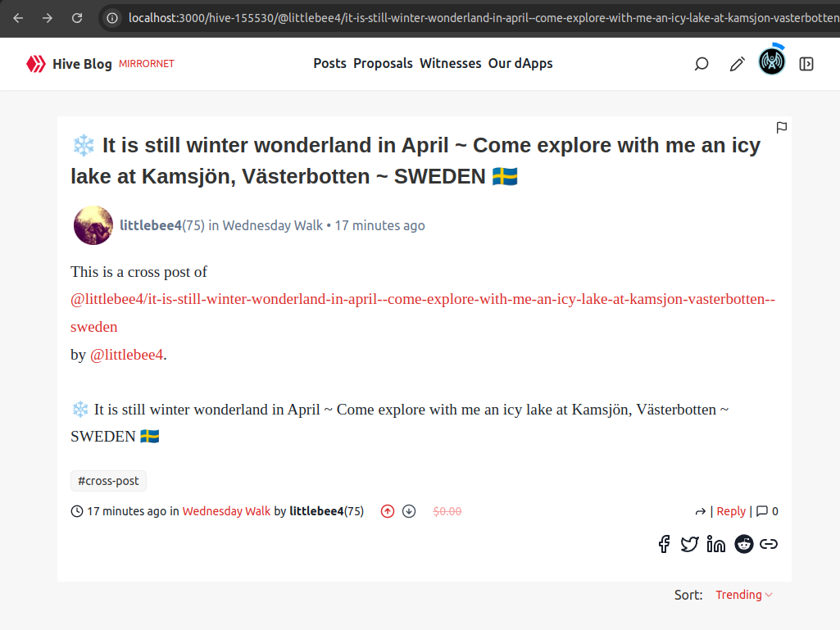Share post on Reddit

744,544
